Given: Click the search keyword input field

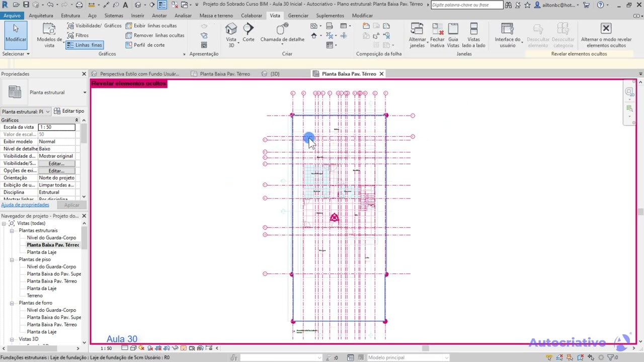Looking at the screenshot, I should click(467, 5).
